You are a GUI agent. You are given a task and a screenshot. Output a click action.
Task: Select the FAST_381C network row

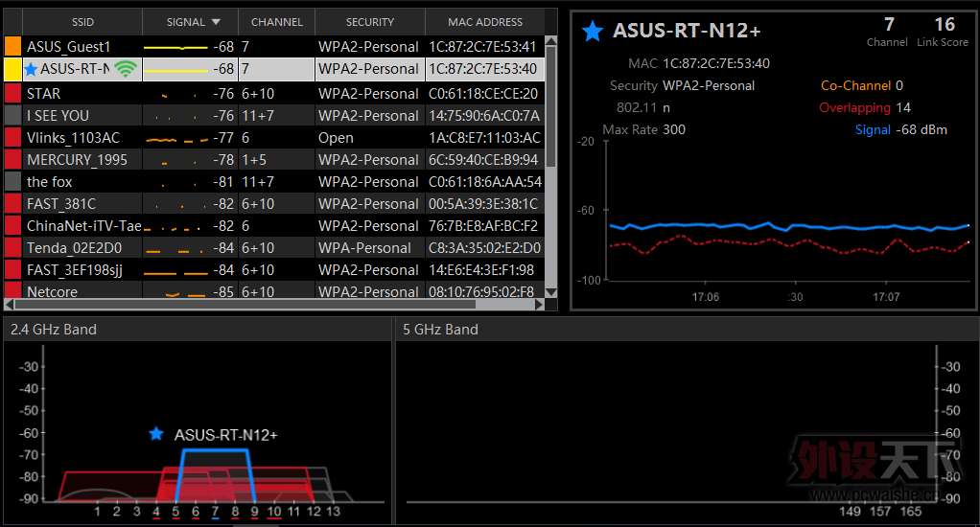[274, 203]
